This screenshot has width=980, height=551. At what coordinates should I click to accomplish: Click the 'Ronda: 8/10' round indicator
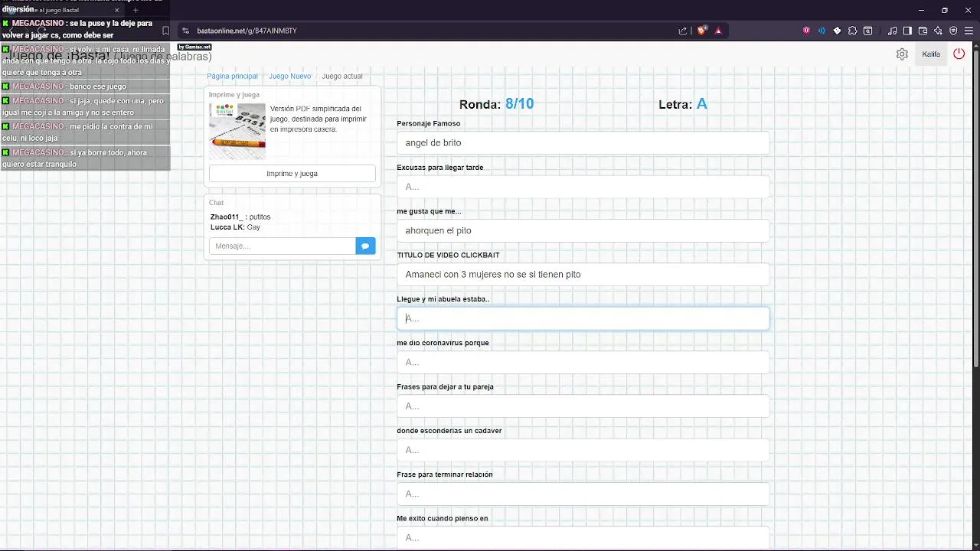(x=496, y=104)
